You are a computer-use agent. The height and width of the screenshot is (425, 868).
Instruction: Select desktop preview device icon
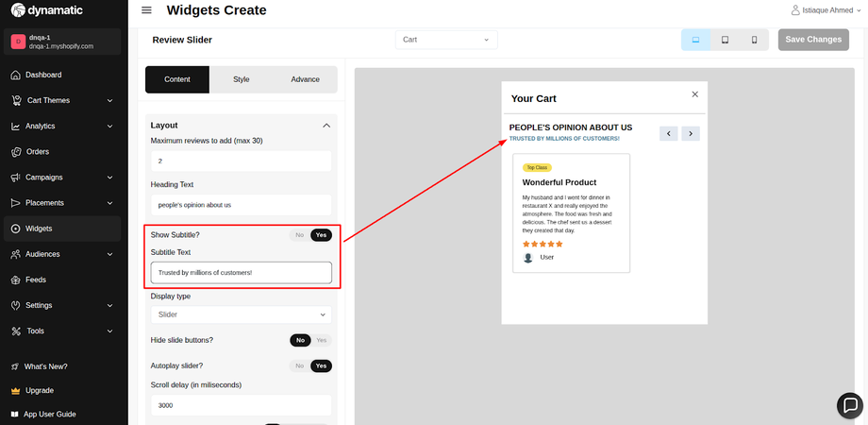coord(695,40)
